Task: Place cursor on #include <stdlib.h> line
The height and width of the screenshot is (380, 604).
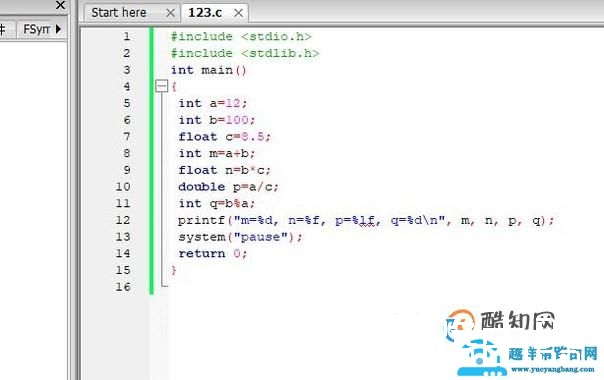Action: click(245, 53)
